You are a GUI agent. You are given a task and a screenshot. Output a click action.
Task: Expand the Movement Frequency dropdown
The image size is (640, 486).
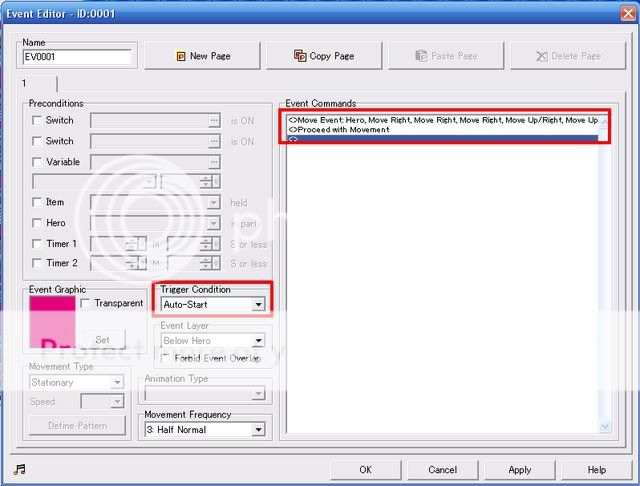tap(259, 430)
